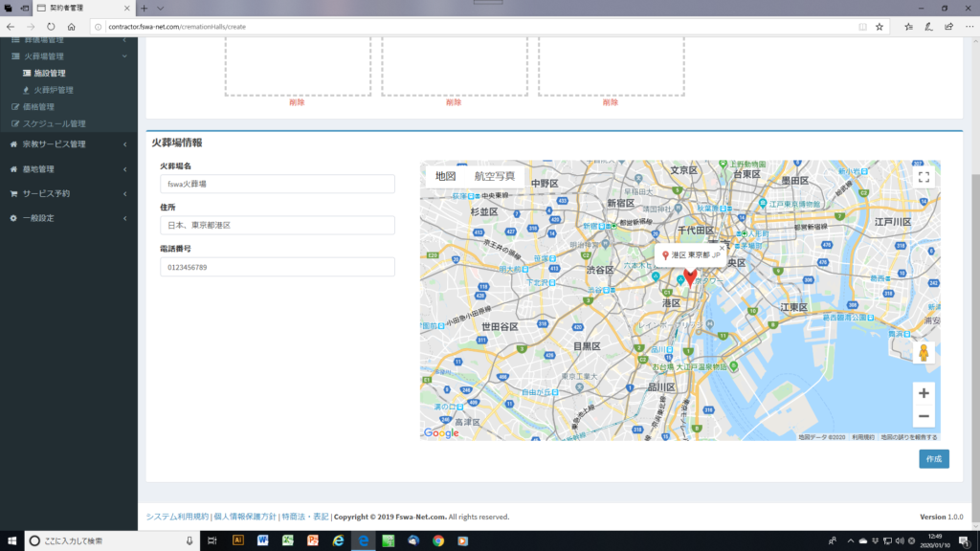Reload the page with the refresh icon

coord(51,27)
